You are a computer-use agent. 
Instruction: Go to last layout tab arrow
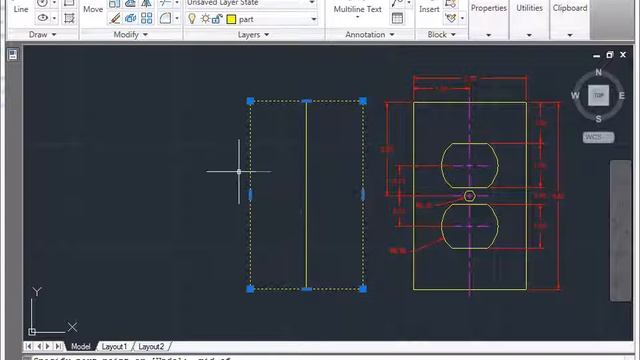point(58,346)
